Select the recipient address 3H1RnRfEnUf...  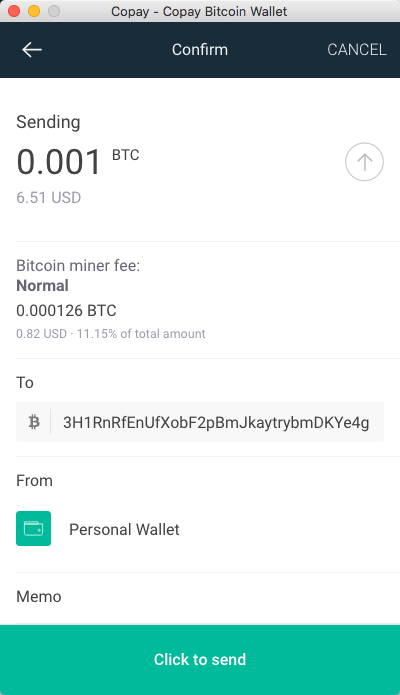pyautogui.click(x=216, y=422)
